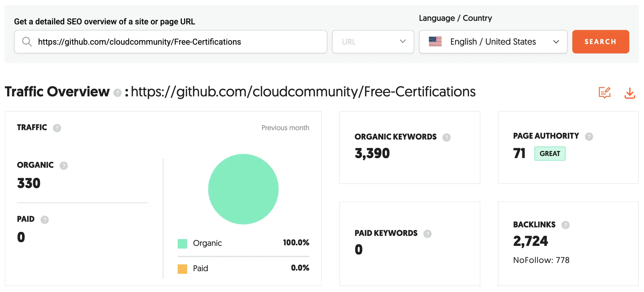Image resolution: width=644 pixels, height=292 pixels.
Task: Click the PAID KEYWORDS help icon
Action: point(427,234)
